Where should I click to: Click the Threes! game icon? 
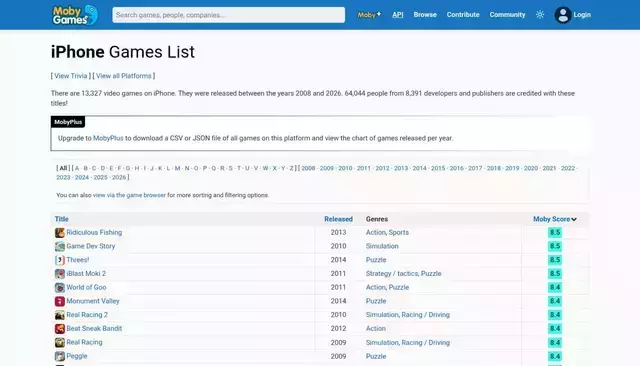tap(60, 260)
